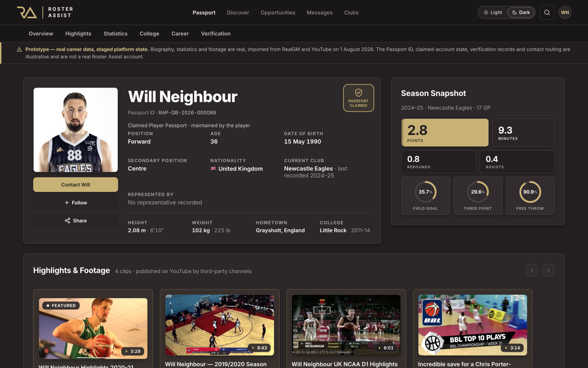Viewport: 588px width, 368px height.
Task: Play the 3:14 duration clip badge
Action: click(x=513, y=348)
